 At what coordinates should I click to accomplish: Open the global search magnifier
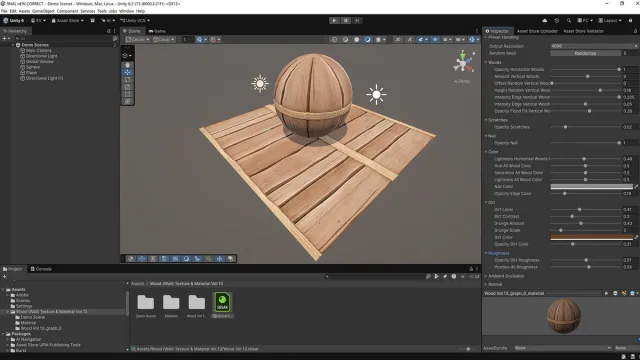pos(568,20)
